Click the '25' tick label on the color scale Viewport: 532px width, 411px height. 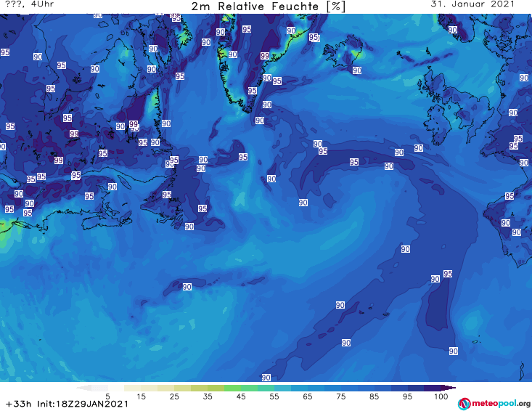(174, 396)
